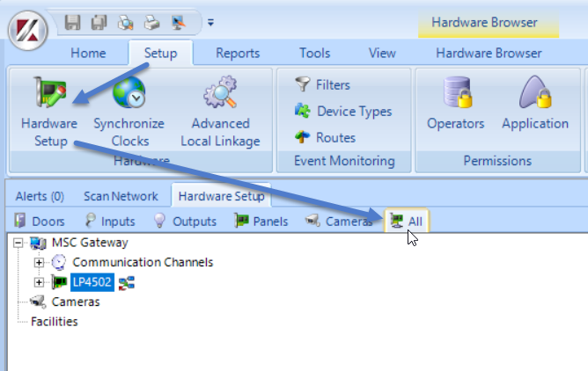Image resolution: width=588 pixels, height=371 pixels.
Task: Click the Cameras tree camera icon
Action: pyautogui.click(x=38, y=302)
